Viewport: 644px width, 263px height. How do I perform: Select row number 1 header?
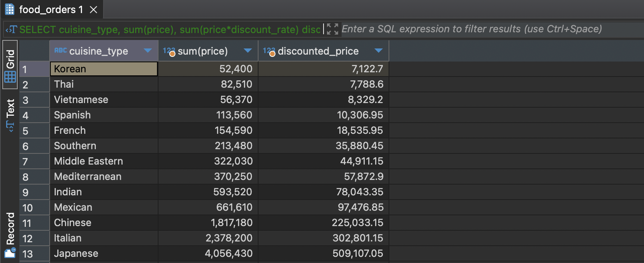click(x=34, y=69)
